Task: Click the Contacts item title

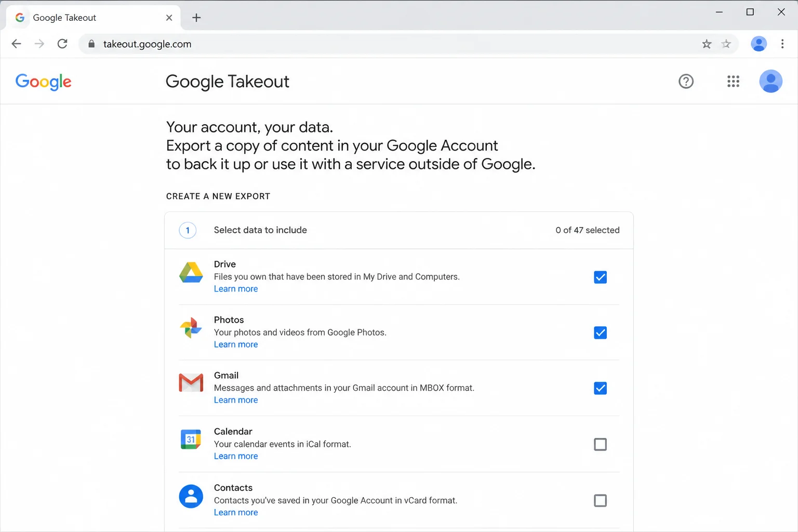Action: 233,487
